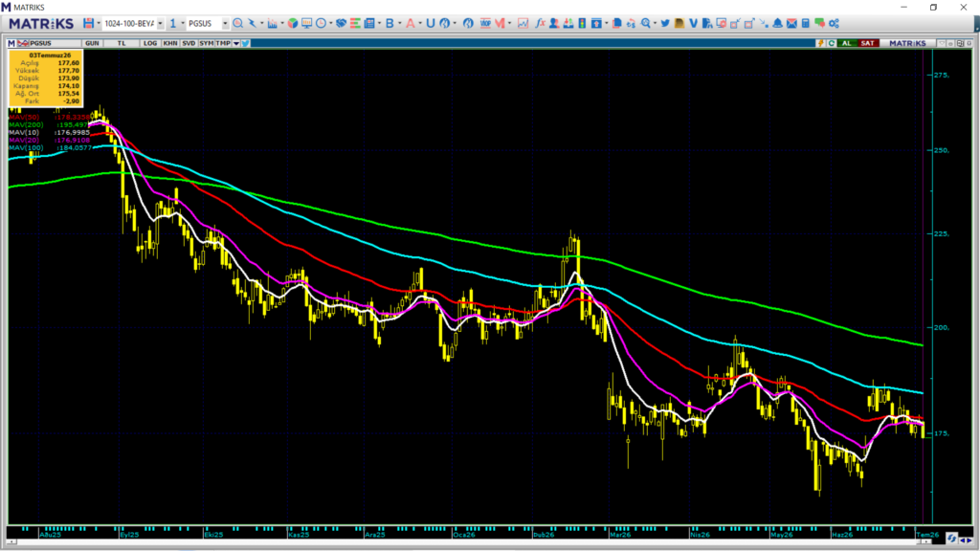This screenshot has height=551, width=980.
Task: Click the save (floppy disk) toolbar icon
Action: (x=88, y=23)
